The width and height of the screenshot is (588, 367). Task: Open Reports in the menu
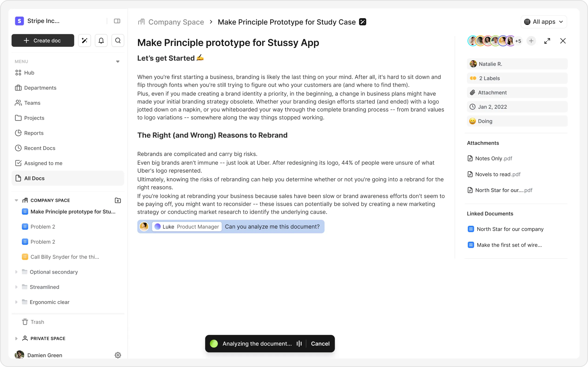pos(34,133)
